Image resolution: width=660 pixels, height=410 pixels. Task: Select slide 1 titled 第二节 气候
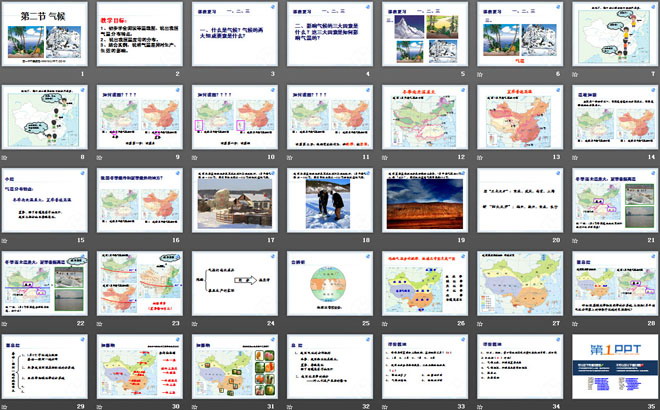point(47,35)
